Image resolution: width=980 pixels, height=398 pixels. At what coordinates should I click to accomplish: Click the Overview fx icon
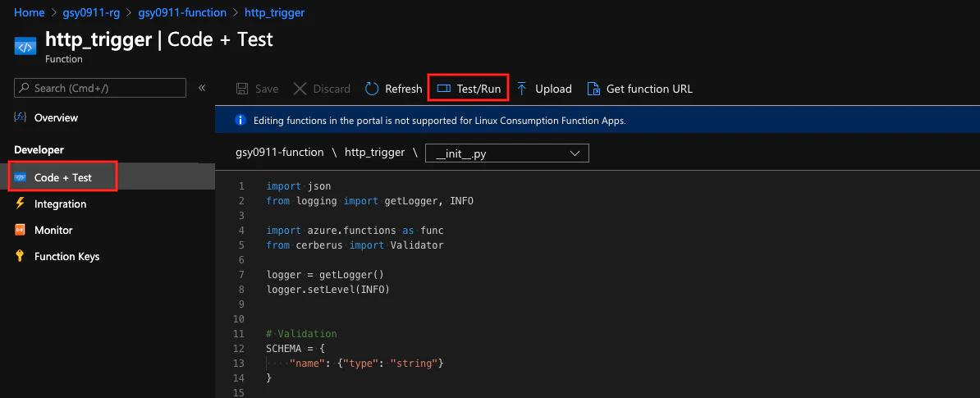20,117
